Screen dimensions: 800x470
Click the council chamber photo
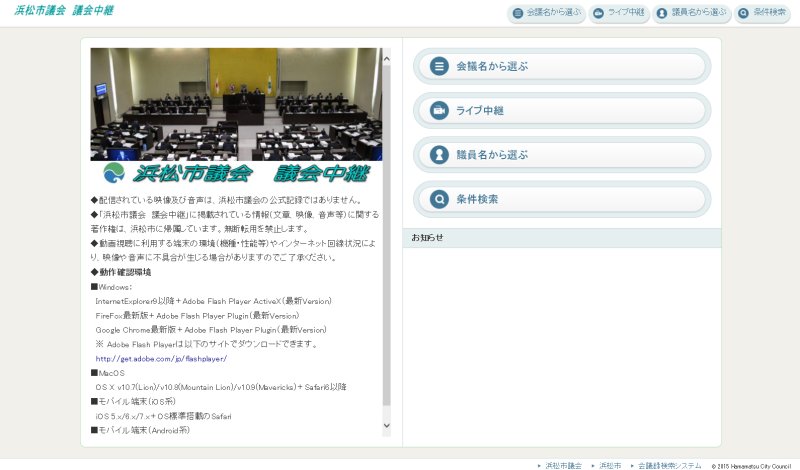tap(236, 104)
